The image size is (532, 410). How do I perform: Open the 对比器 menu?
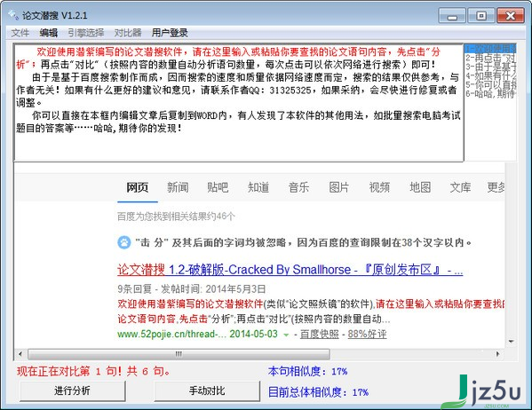pos(128,33)
